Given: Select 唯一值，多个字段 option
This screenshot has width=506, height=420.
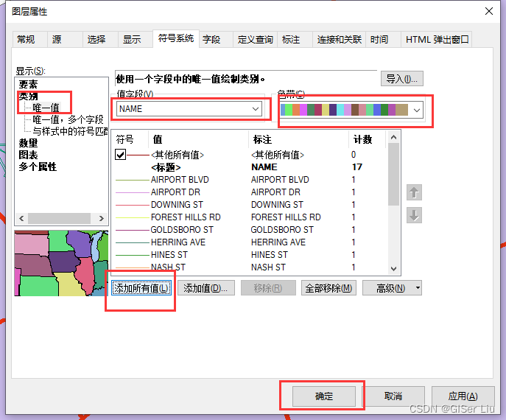Looking at the screenshot, I should [68, 119].
